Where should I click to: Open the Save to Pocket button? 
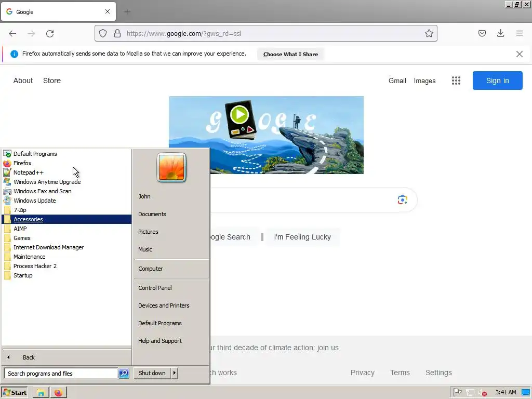point(482,33)
